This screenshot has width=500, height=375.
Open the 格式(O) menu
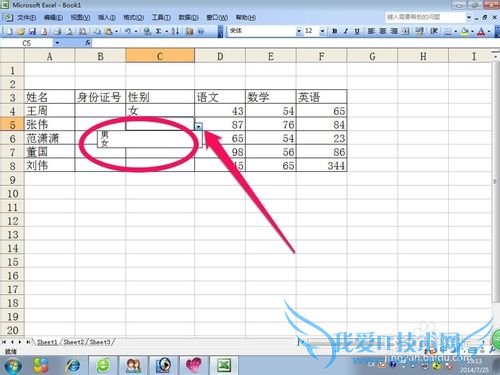tap(134, 17)
